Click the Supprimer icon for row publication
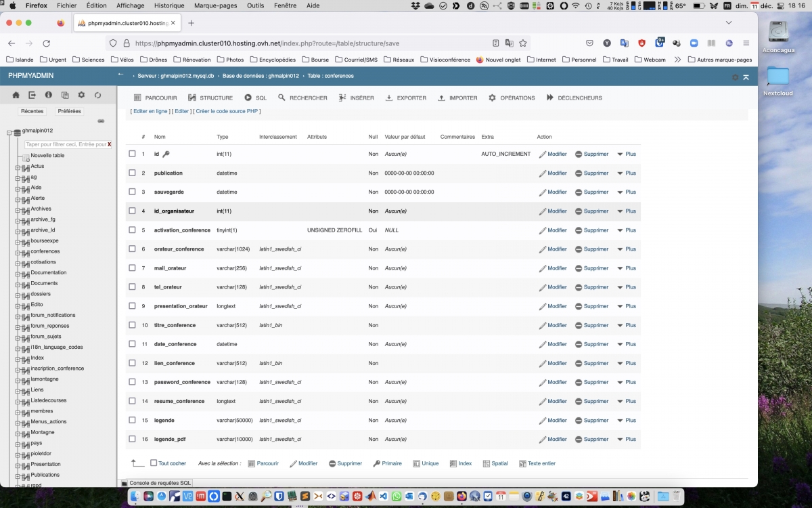812x508 pixels. [579, 173]
